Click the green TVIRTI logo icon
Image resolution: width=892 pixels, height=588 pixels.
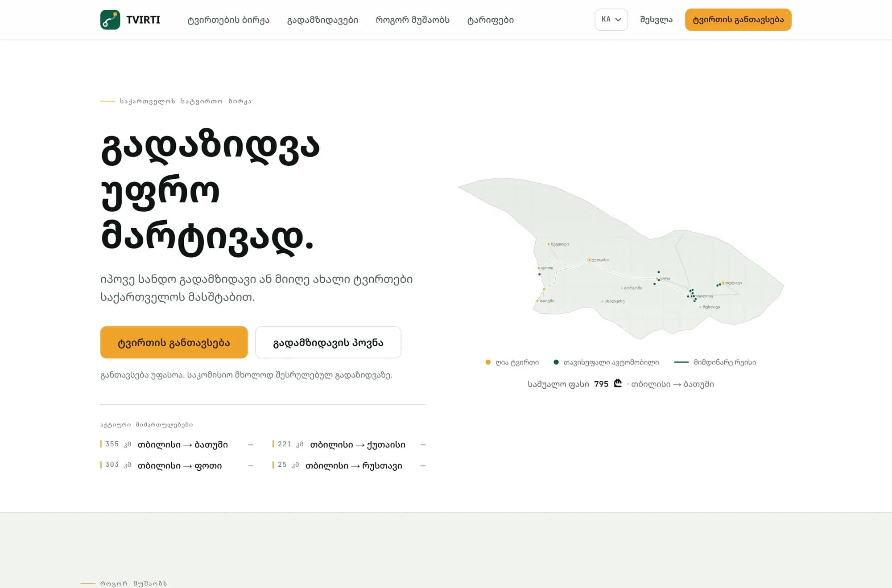click(110, 20)
